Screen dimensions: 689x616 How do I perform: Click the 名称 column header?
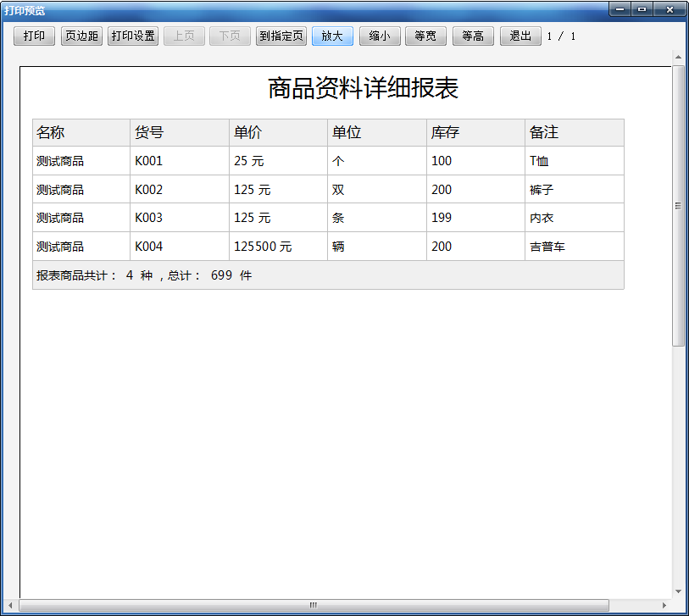[81, 132]
